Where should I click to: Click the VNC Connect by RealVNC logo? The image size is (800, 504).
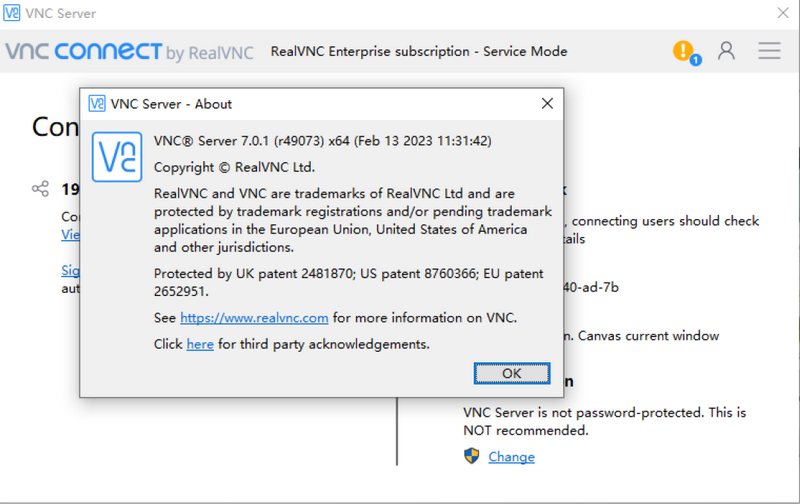(130, 52)
